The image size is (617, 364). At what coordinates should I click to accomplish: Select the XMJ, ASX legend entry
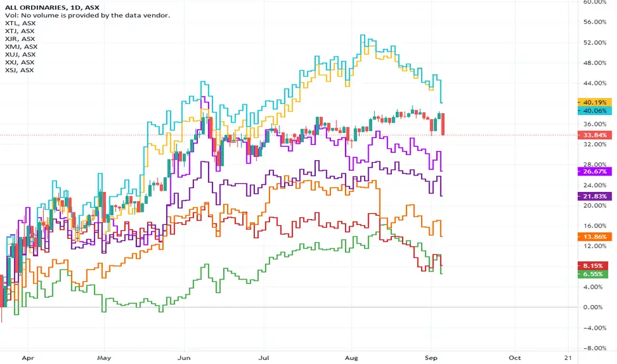click(21, 47)
